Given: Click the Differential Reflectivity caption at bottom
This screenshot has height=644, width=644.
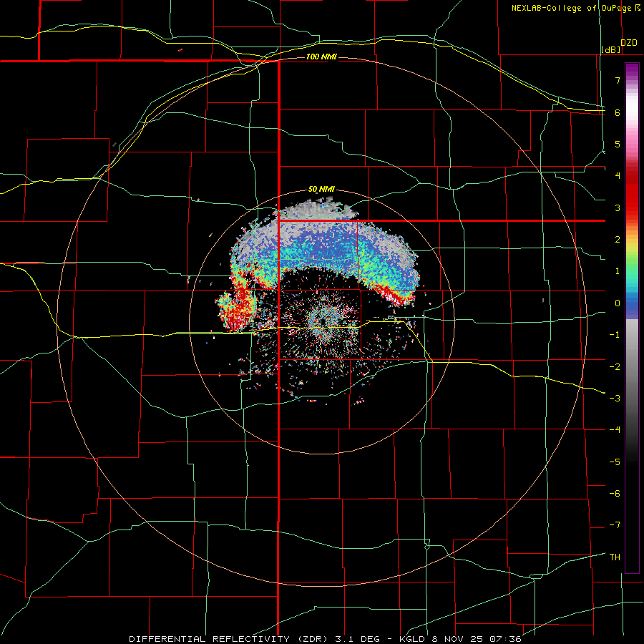Looking at the screenshot, I should coord(325,639).
